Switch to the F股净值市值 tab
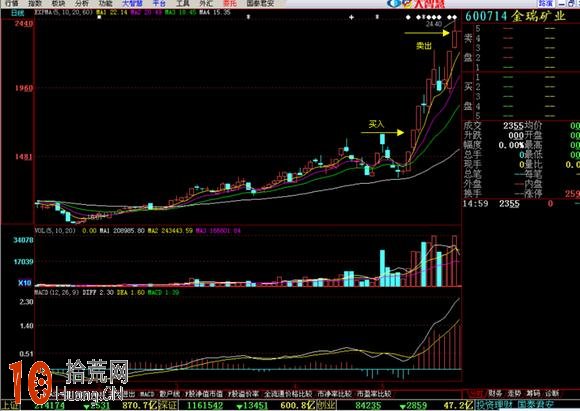 click(204, 394)
